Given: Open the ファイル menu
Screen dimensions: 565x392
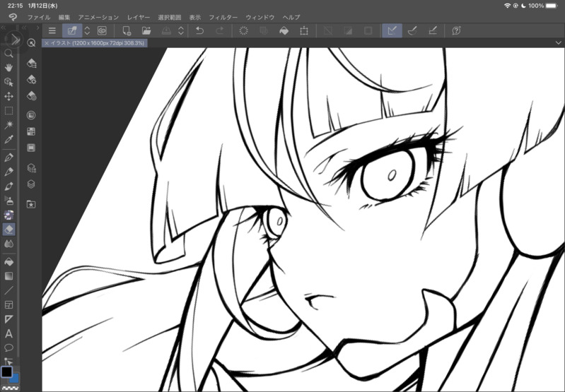Looking at the screenshot, I should (39, 17).
